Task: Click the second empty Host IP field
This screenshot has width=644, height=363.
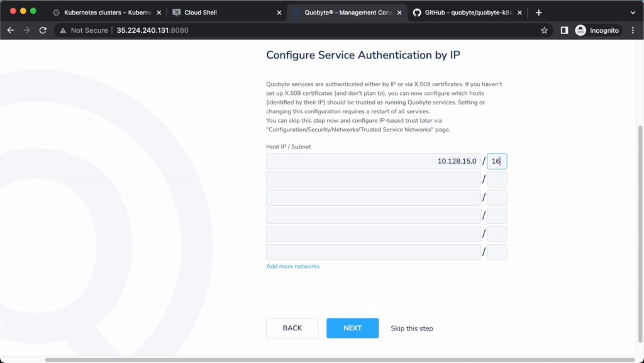Action: click(374, 179)
